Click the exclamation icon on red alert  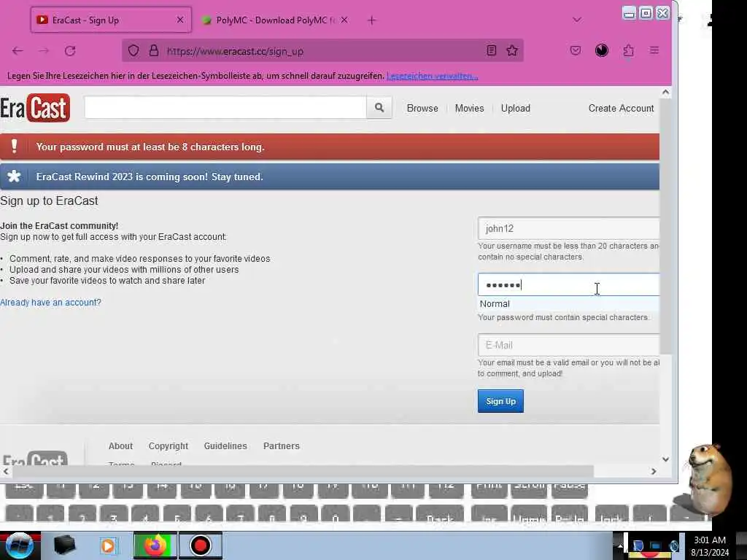point(15,146)
